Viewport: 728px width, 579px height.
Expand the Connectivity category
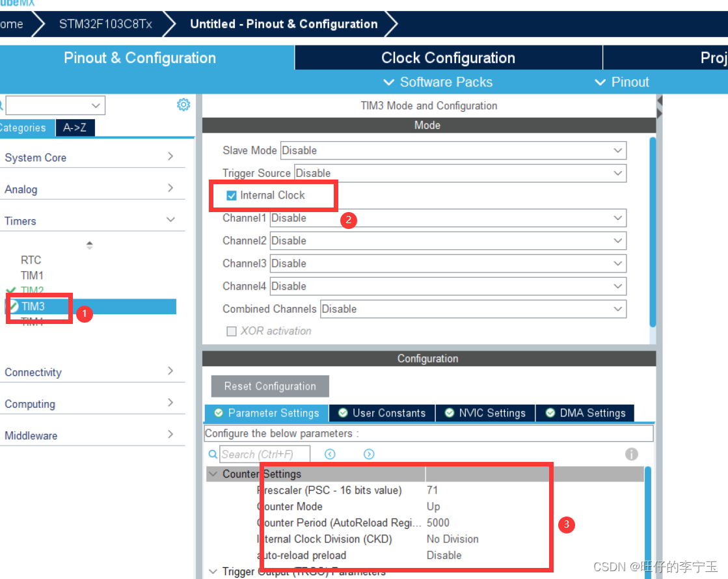(x=92, y=372)
